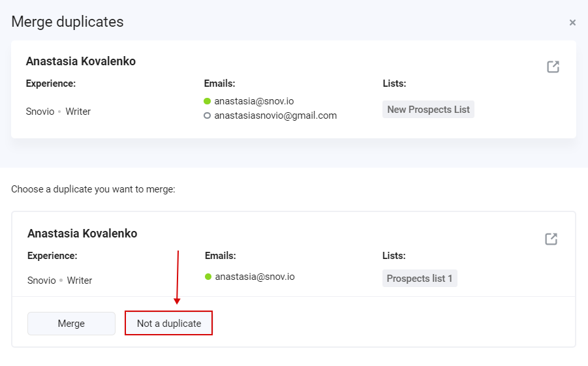
Task: Mark prospect as Not a duplicate
Action: pyautogui.click(x=169, y=323)
